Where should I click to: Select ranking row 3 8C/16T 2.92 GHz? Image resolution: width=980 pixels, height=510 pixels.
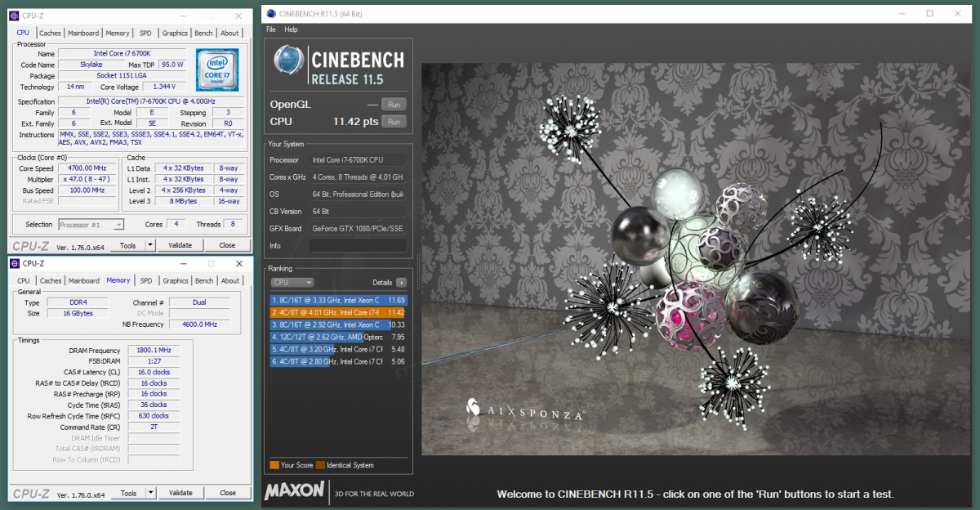(x=338, y=324)
